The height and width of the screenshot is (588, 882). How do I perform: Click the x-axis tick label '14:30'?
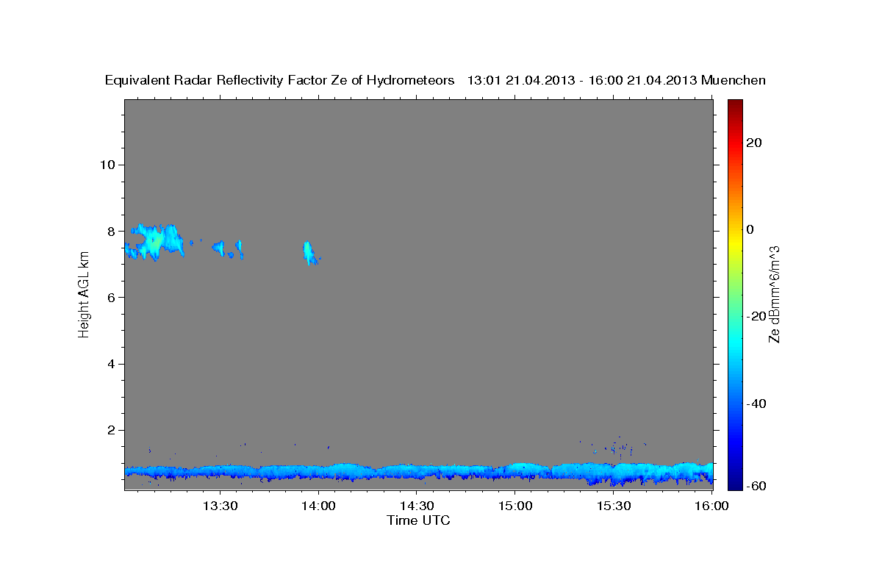(x=417, y=506)
